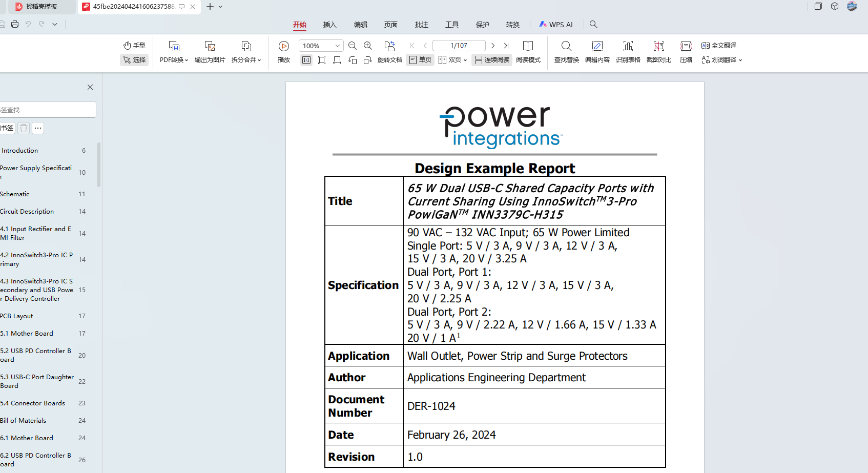Click the page number field showing 1/107
The image size is (868, 473).
[459, 46]
